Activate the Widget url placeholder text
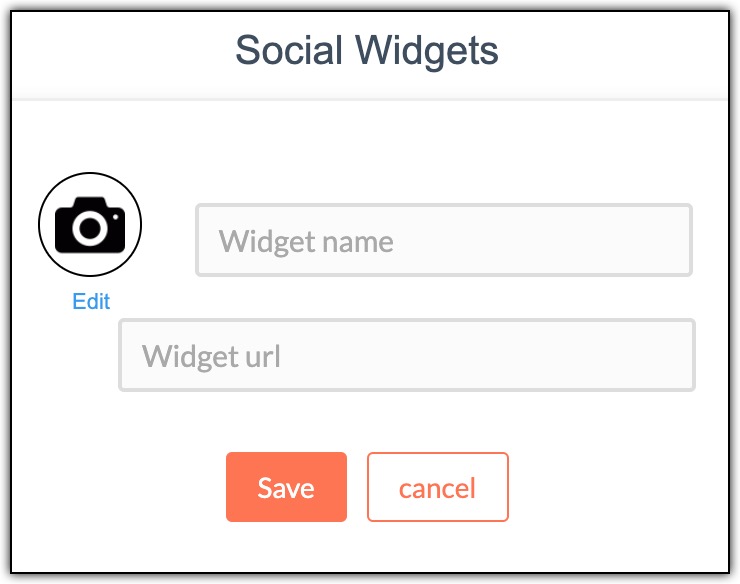The image size is (740, 584). [211, 356]
